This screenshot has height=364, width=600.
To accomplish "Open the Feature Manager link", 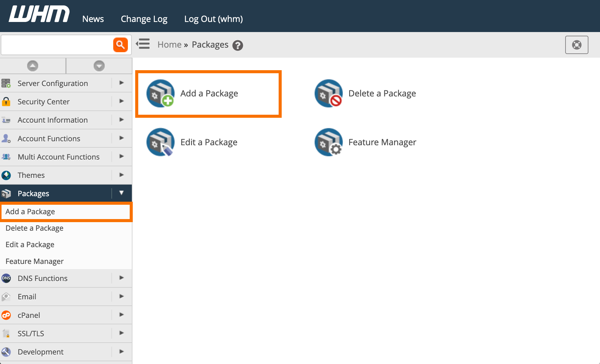I will [382, 142].
